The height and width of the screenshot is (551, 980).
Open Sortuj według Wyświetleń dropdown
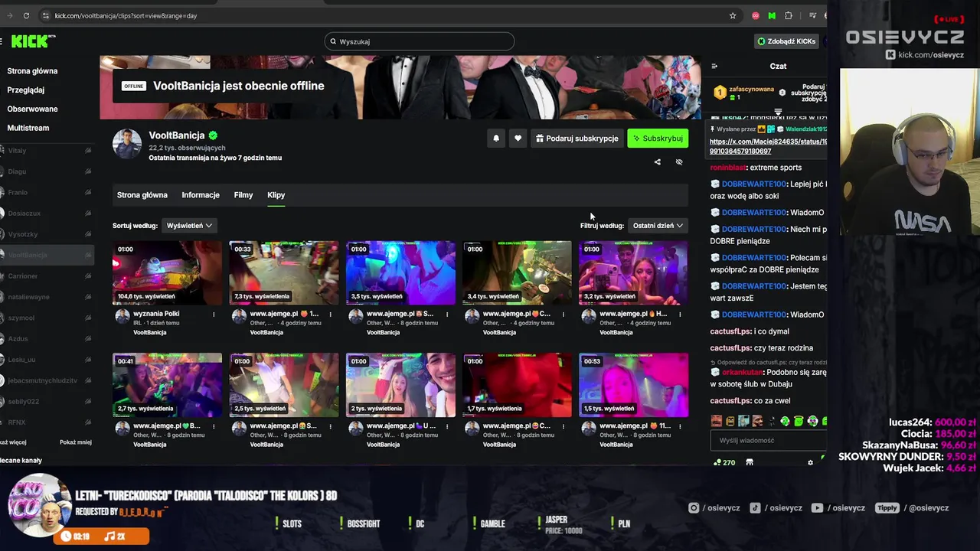[x=189, y=226]
